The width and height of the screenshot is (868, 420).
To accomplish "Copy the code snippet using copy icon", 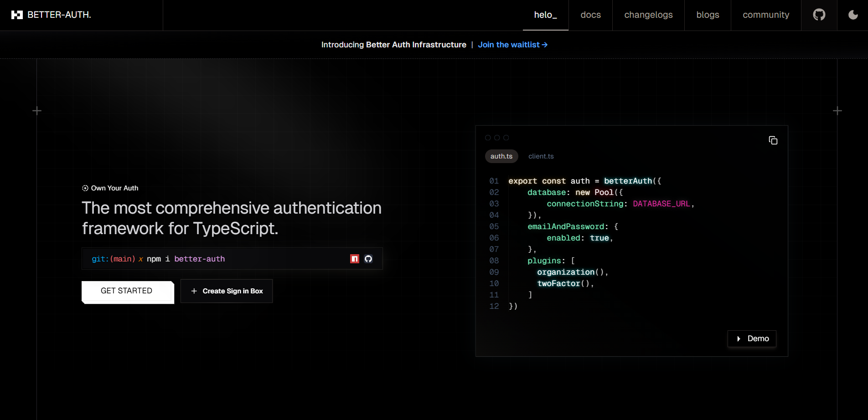I will click(773, 140).
